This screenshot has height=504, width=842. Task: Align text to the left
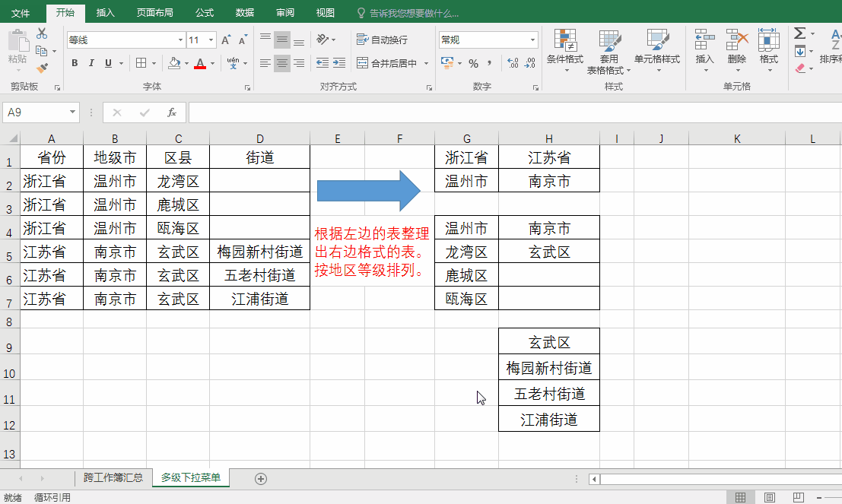(265, 63)
